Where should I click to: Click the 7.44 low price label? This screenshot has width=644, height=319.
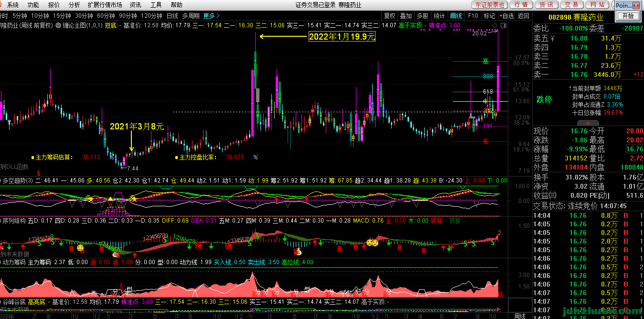pyautogui.click(x=132, y=168)
